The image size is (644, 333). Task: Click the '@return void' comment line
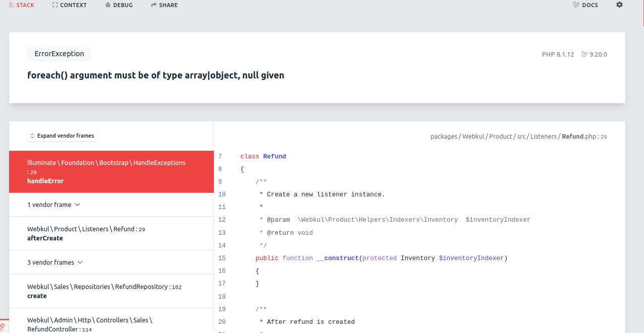pos(286,233)
